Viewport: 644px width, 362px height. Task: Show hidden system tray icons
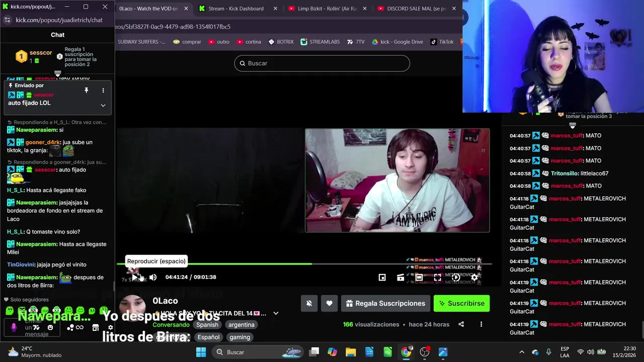point(522,352)
